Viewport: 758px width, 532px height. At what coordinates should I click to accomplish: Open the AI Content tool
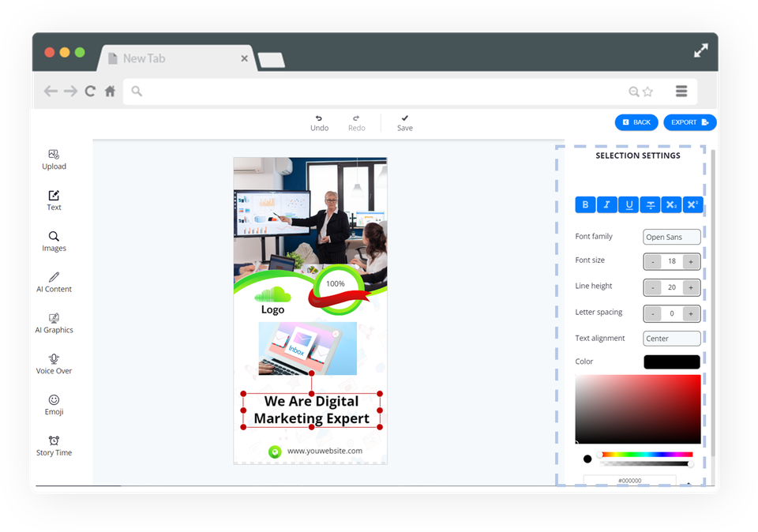pos(54,283)
